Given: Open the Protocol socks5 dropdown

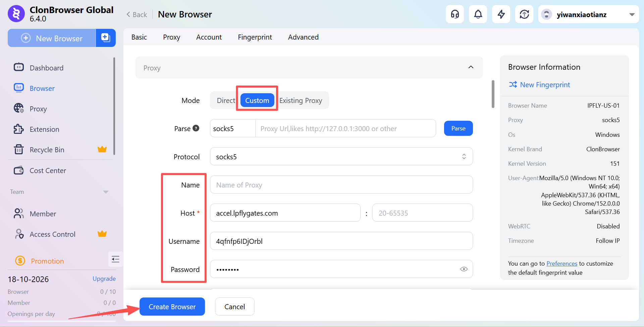Looking at the screenshot, I should point(341,157).
